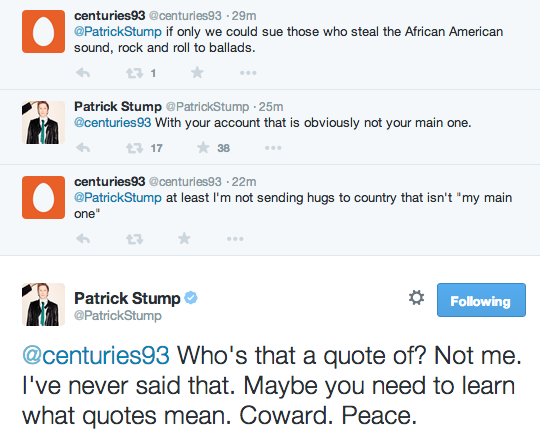The image size is (540, 438).
Task: Open more options on 22m centuries93 tweet
Action: coord(235,239)
